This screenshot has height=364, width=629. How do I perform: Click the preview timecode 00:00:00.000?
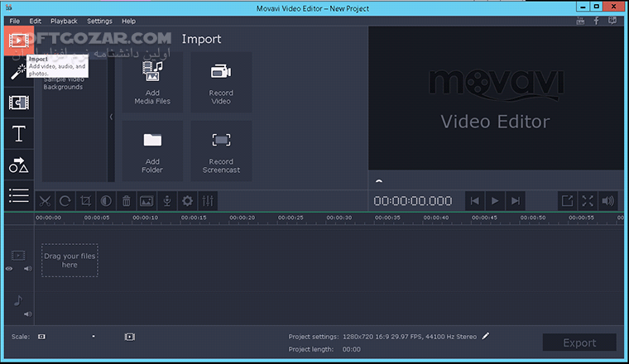(x=413, y=201)
